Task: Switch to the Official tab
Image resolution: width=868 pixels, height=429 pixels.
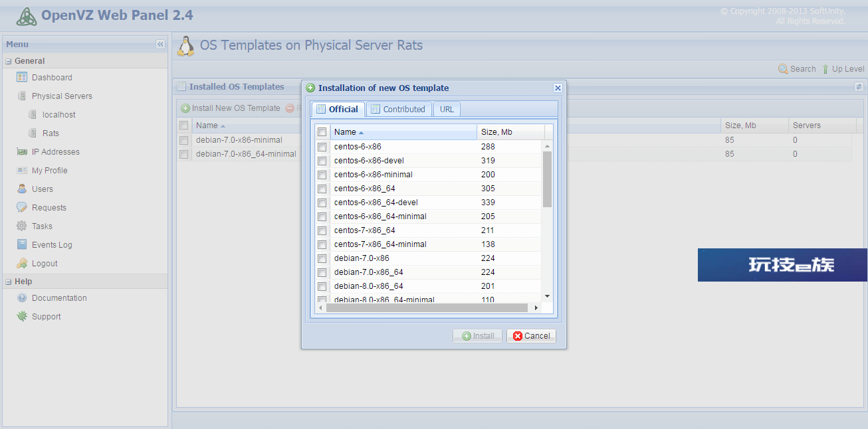Action: pyautogui.click(x=338, y=109)
